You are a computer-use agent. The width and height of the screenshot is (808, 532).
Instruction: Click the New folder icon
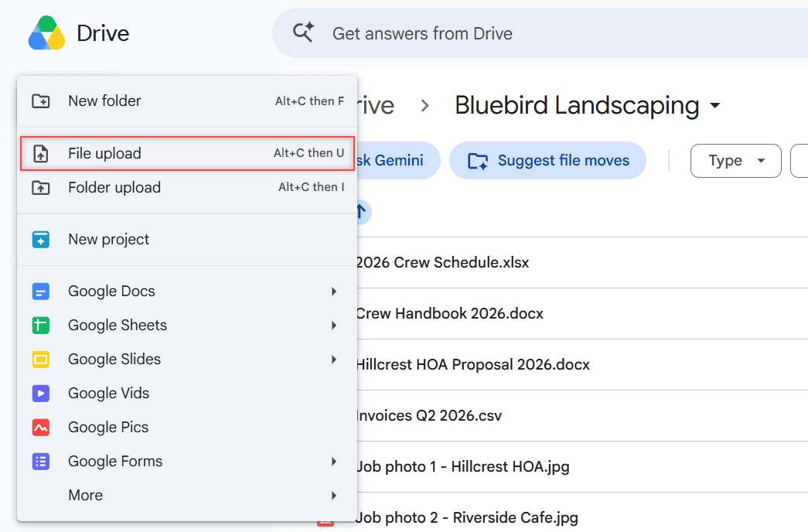41,101
